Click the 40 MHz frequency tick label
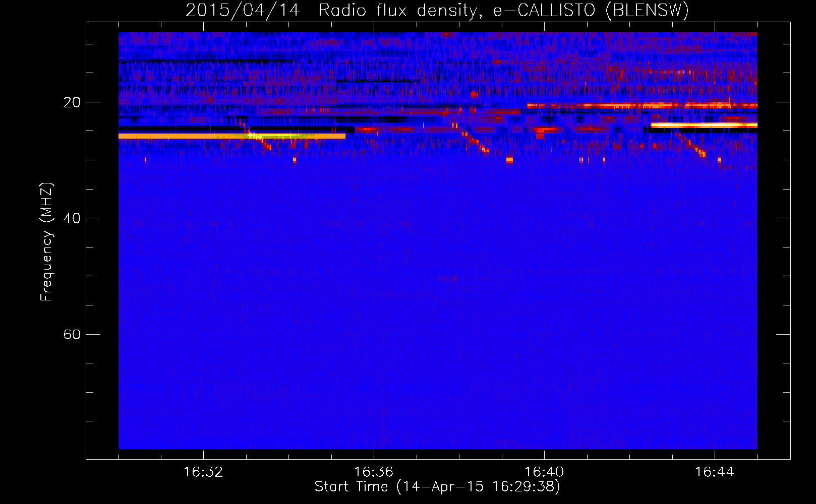 [x=72, y=218]
